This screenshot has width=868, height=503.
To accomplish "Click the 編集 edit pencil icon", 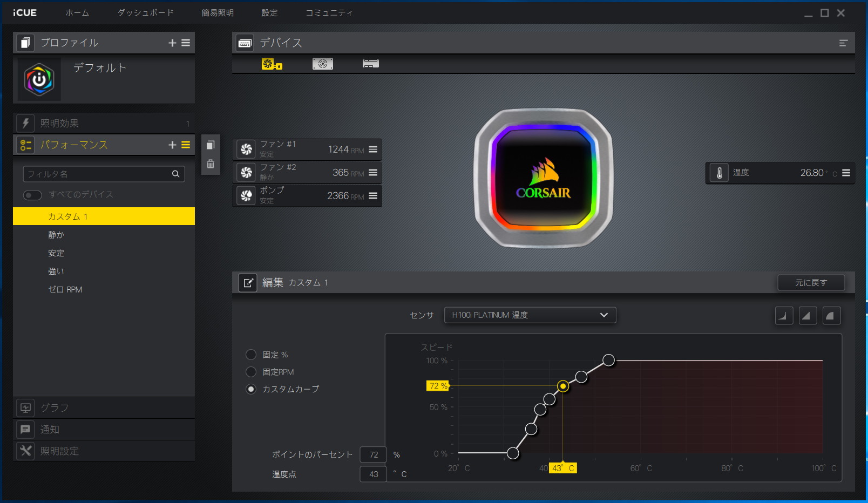I will pyautogui.click(x=248, y=282).
